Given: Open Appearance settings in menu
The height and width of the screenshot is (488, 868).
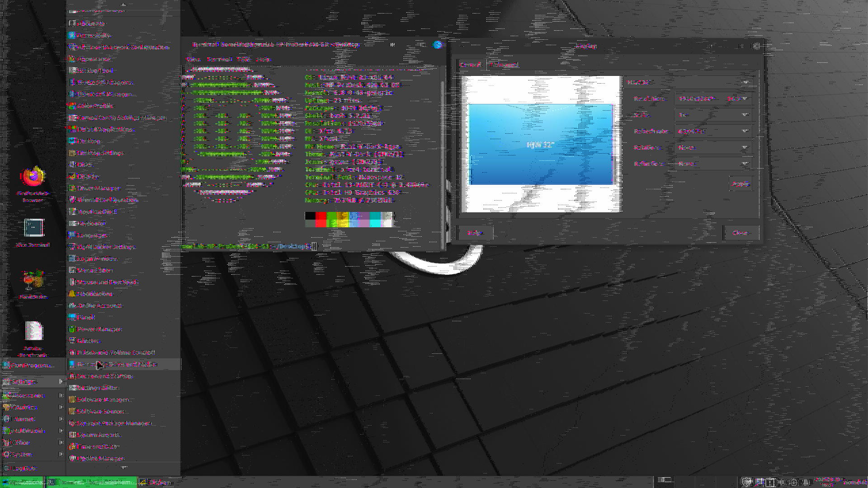Looking at the screenshot, I should pyautogui.click(x=123, y=59).
